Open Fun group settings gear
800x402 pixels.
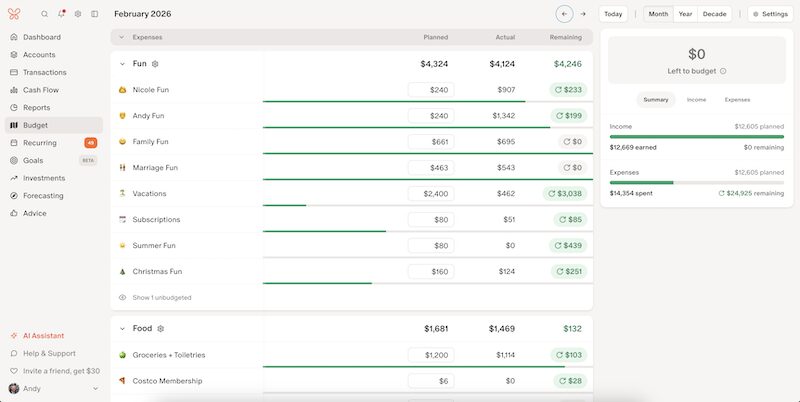[x=155, y=64]
